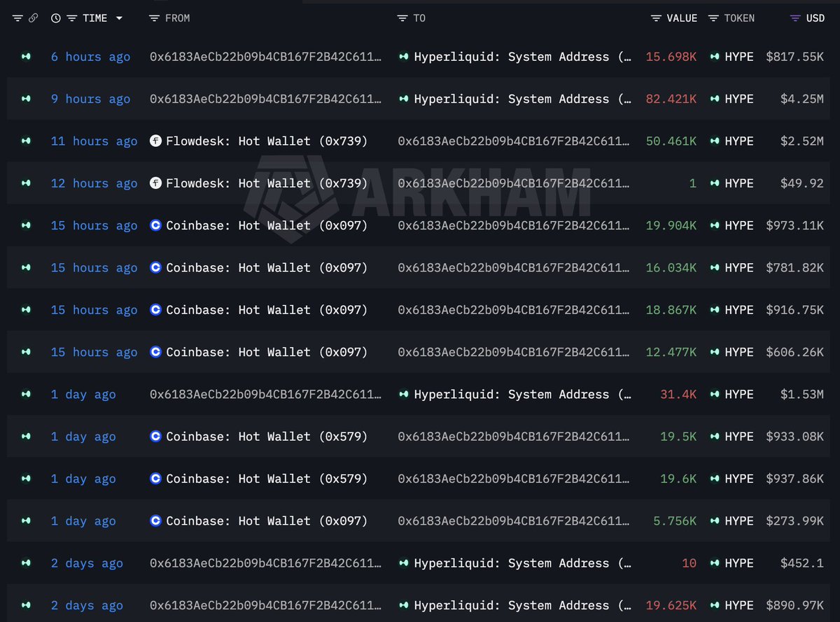This screenshot has width=840, height=622.
Task: Click the value 31.4K
Action: pyautogui.click(x=678, y=394)
